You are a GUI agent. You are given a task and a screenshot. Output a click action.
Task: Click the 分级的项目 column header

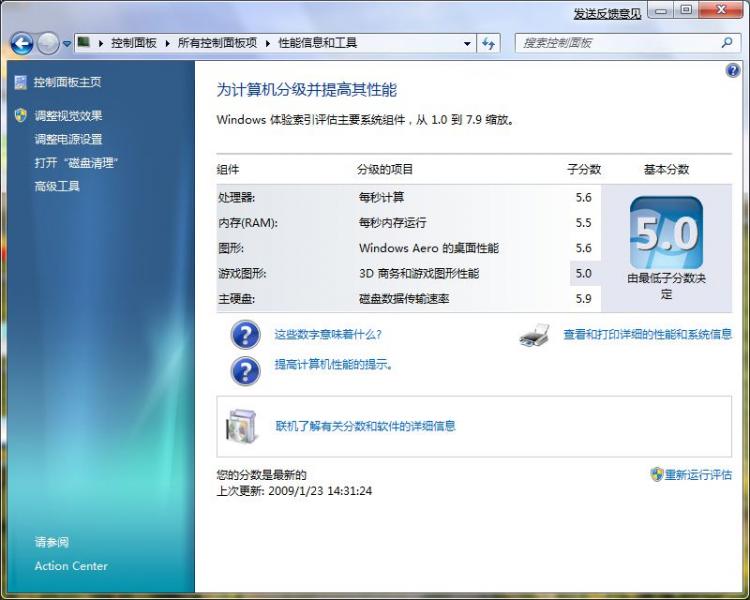(x=385, y=169)
